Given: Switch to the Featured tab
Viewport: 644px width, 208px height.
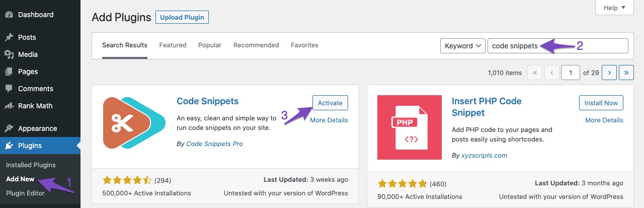Looking at the screenshot, I should [173, 45].
